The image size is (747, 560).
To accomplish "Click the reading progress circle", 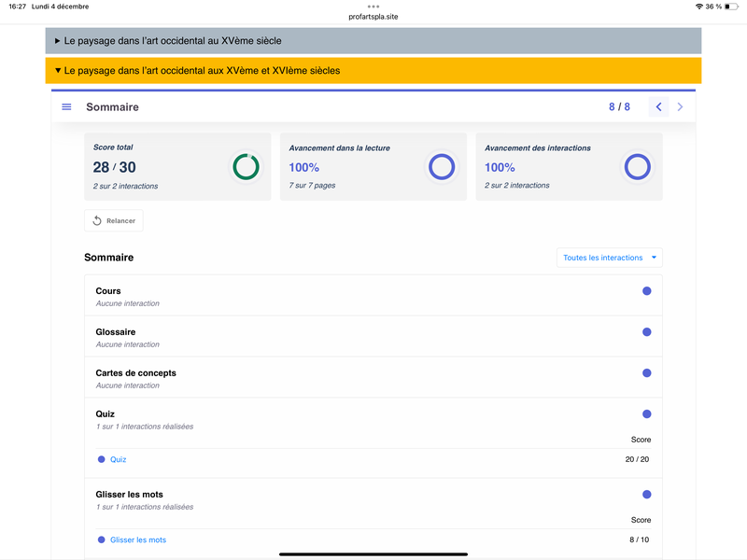I will [x=441, y=167].
